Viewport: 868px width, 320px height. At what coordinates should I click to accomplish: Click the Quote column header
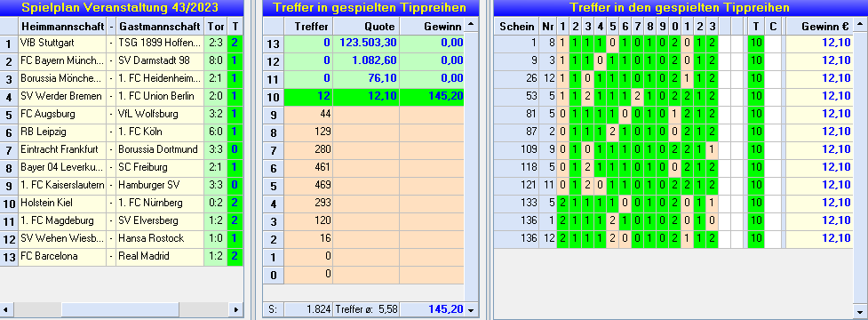pos(366,26)
